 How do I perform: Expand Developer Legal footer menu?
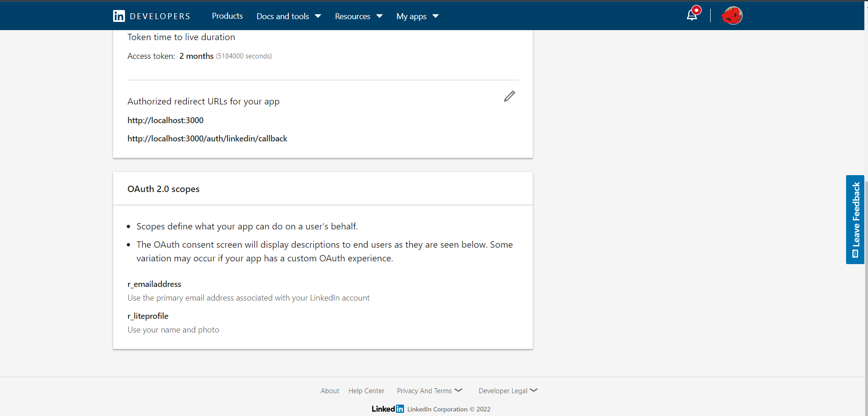[508, 391]
